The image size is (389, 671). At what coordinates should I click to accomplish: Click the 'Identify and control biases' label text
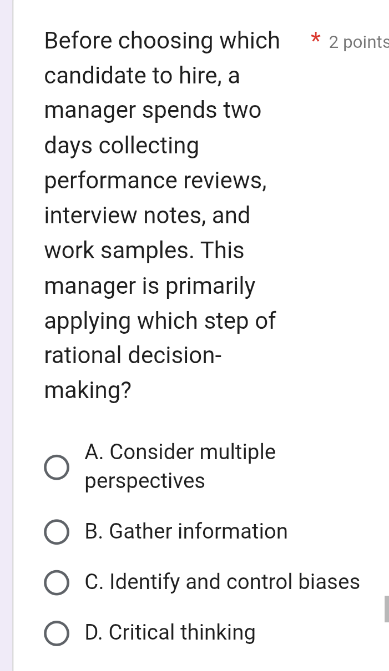coord(235,582)
